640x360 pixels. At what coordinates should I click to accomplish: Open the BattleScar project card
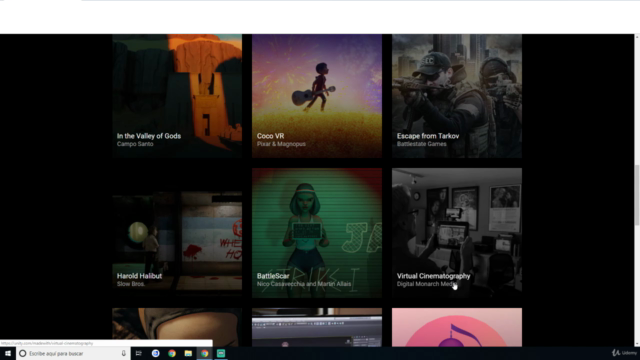pyautogui.click(x=317, y=233)
